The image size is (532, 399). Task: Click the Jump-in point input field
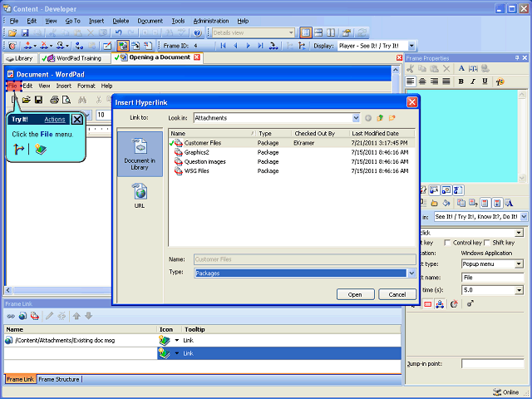click(492, 364)
